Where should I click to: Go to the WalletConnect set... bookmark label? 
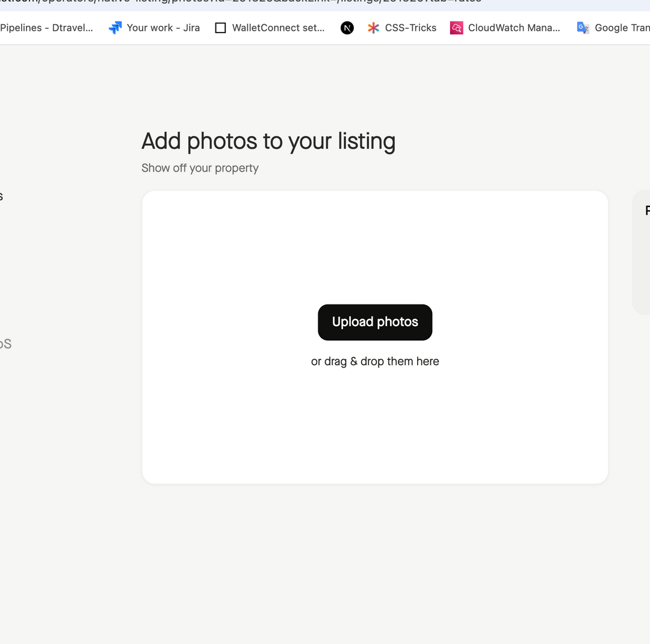pyautogui.click(x=278, y=28)
